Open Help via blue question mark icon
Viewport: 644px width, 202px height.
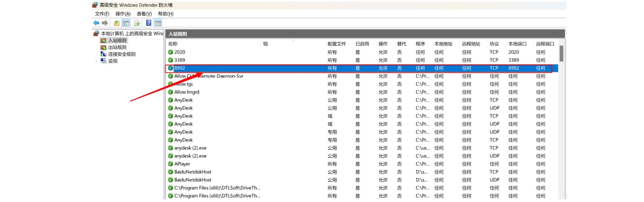pos(149,23)
